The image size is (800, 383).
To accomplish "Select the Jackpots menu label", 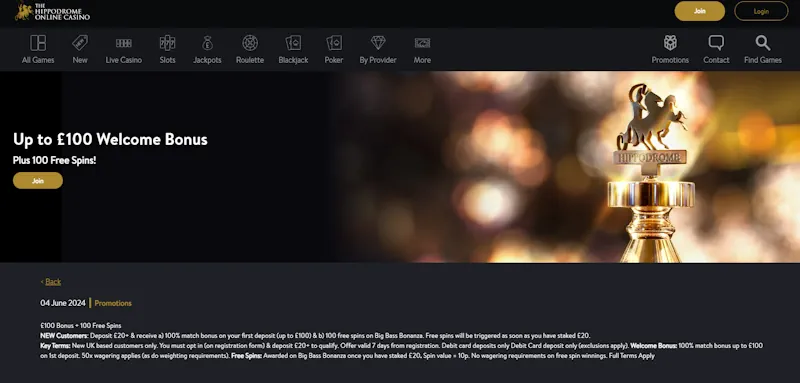I will click(x=207, y=60).
